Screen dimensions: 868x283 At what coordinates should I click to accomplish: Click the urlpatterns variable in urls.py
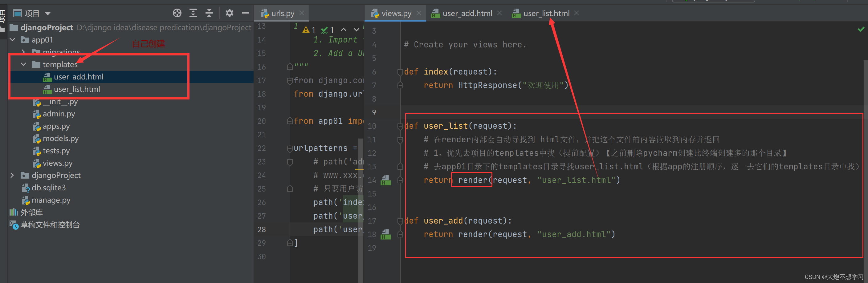(320, 148)
